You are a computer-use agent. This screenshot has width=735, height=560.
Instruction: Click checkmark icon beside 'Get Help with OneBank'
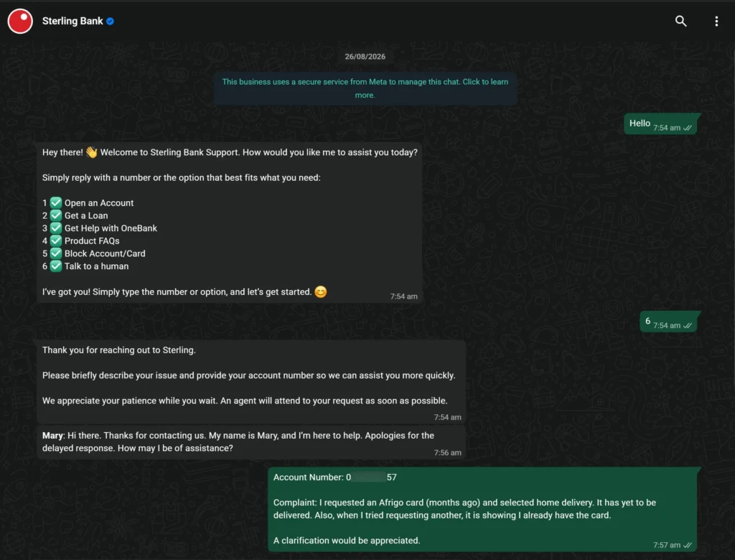click(56, 228)
